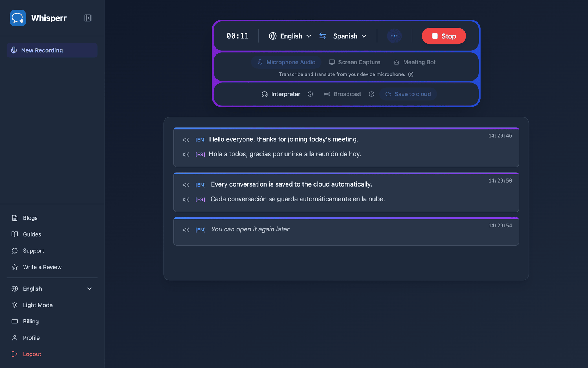
Task: Open the Guides link
Action: (x=52, y=234)
